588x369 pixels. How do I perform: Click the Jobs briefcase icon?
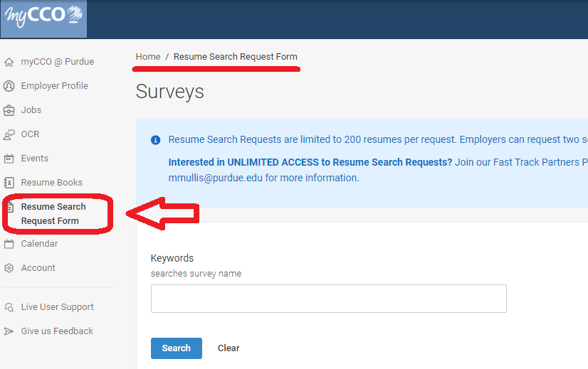(x=9, y=110)
